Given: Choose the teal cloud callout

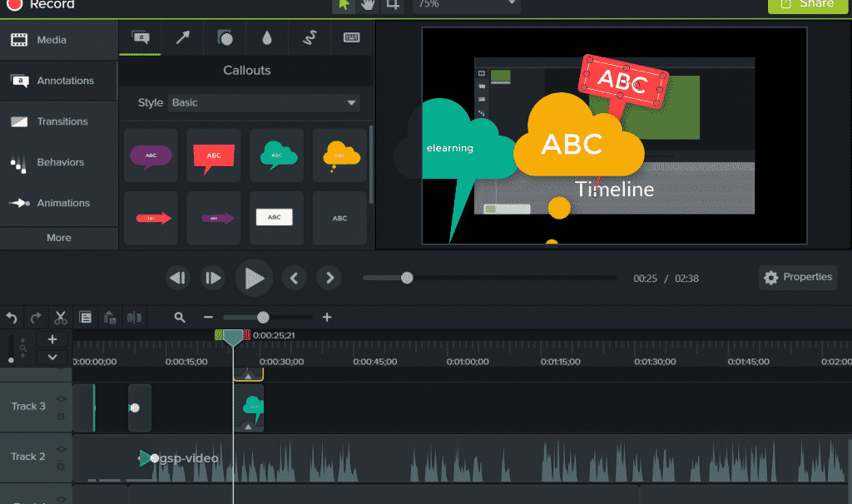Looking at the screenshot, I should point(276,156).
